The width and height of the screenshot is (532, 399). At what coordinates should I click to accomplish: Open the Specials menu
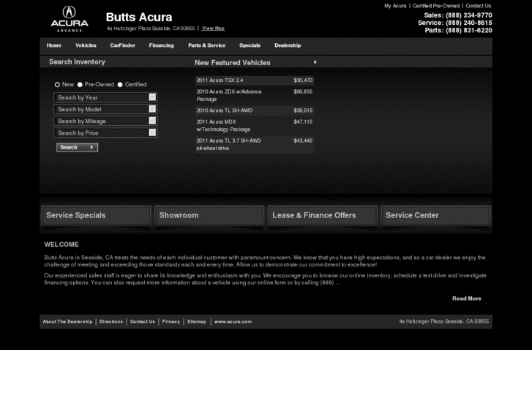coord(250,45)
